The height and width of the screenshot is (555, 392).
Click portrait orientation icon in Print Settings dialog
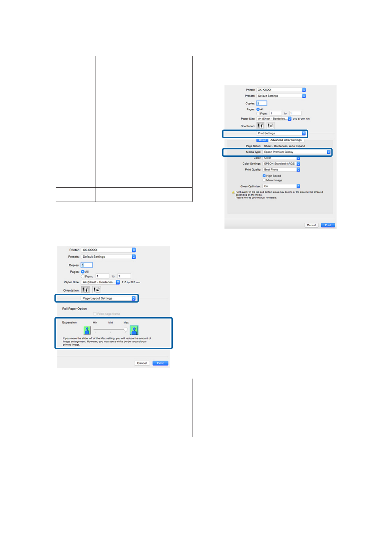click(x=260, y=125)
